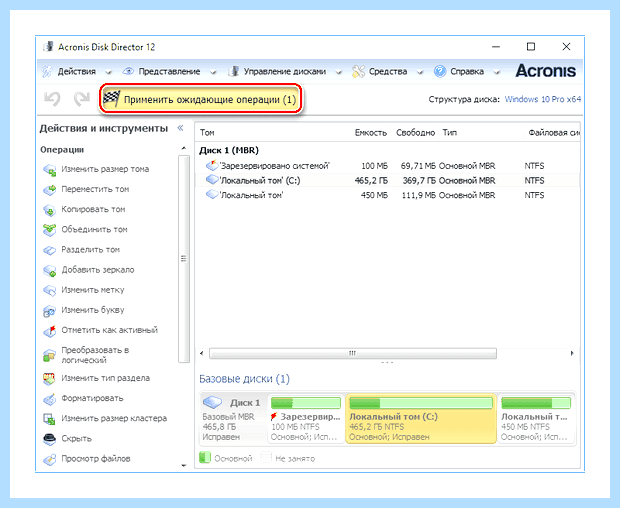
Task: Click the Емкость column header
Action: click(x=370, y=133)
